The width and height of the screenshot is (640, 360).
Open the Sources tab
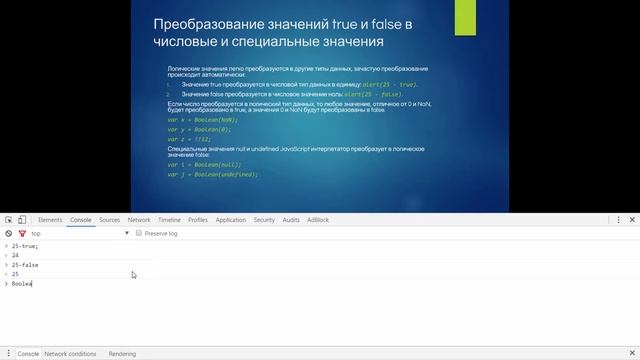pos(109,220)
